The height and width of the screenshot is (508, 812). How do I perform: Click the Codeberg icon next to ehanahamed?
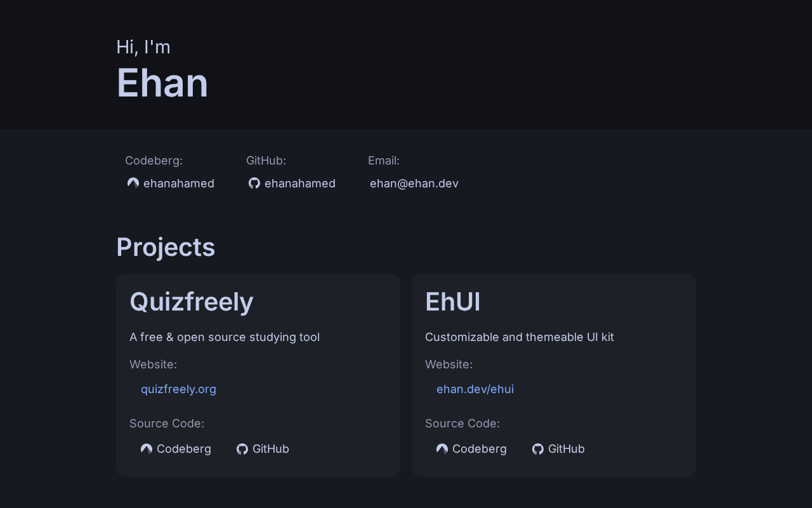133,183
